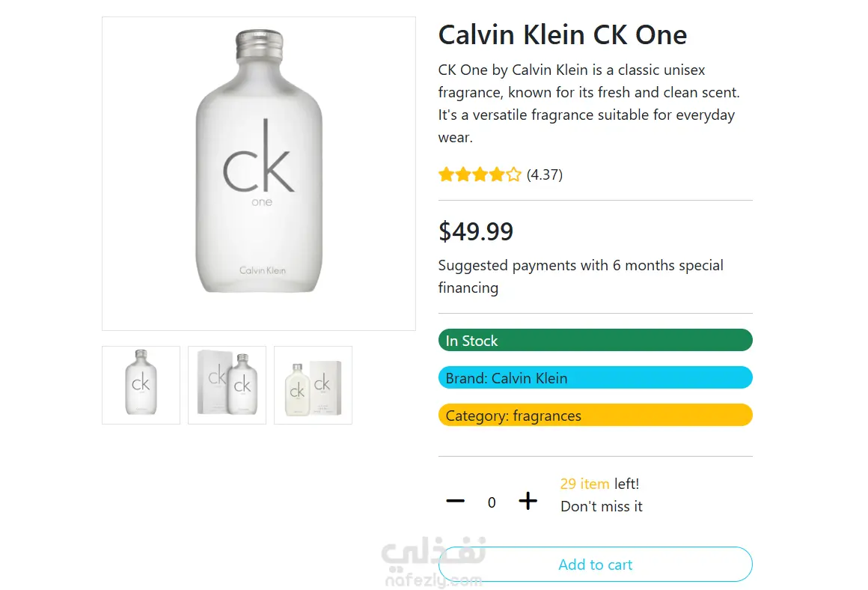The image size is (868, 590).
Task: Decrease quantity with the minus icon
Action: coord(455,501)
